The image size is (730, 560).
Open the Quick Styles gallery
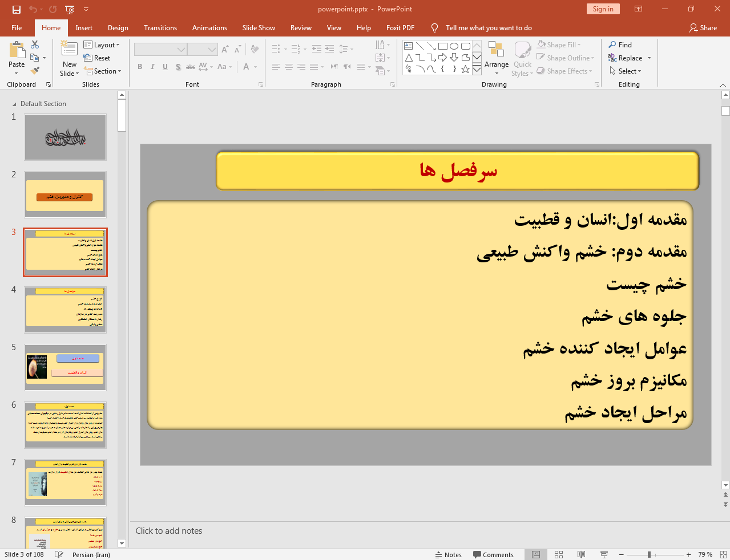point(522,58)
